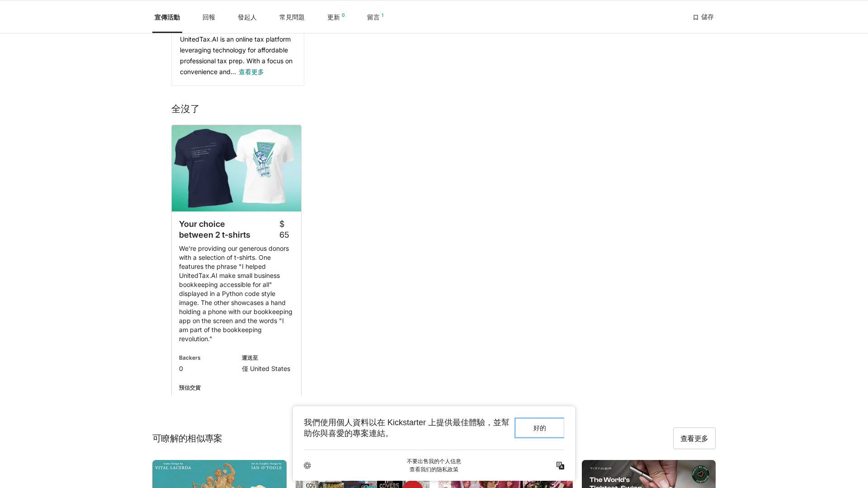Click the bookmark save icon
Image resolution: width=868 pixels, height=488 pixels.
[695, 18]
